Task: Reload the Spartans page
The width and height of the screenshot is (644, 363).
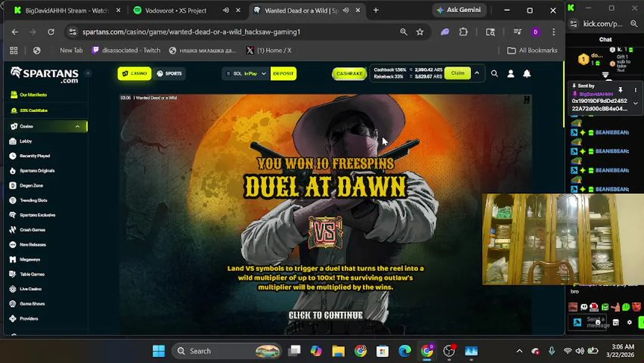Action: click(51, 32)
